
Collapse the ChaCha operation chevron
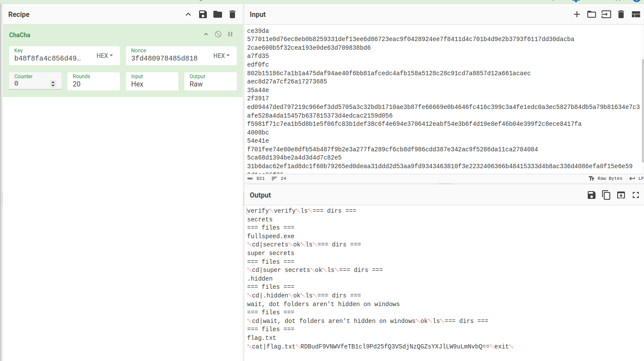point(206,34)
